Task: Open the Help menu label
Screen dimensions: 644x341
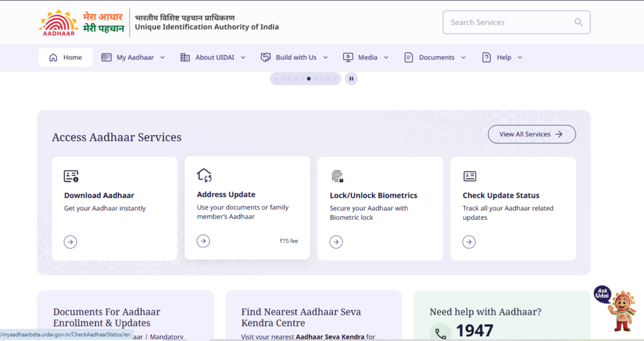Action: pos(504,57)
